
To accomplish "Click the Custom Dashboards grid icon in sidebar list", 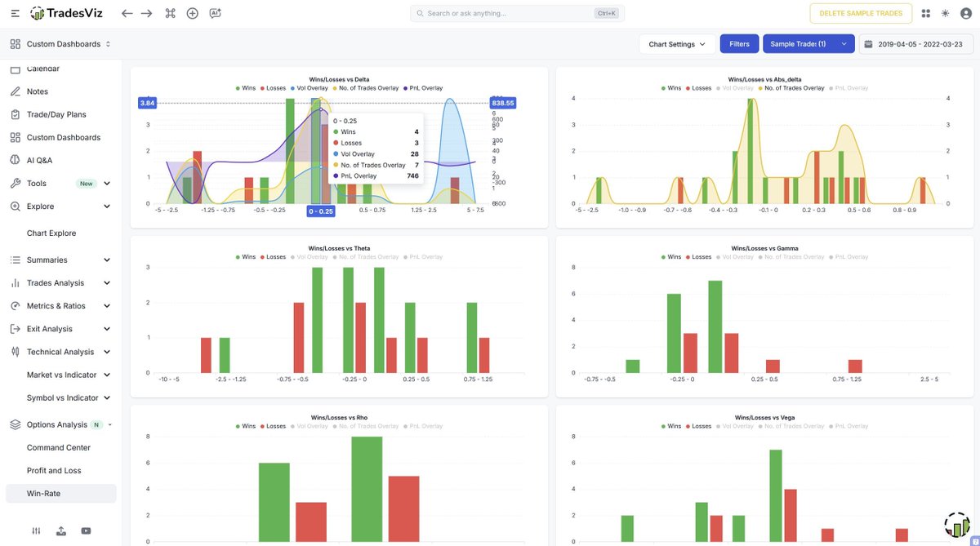I will click(x=15, y=137).
